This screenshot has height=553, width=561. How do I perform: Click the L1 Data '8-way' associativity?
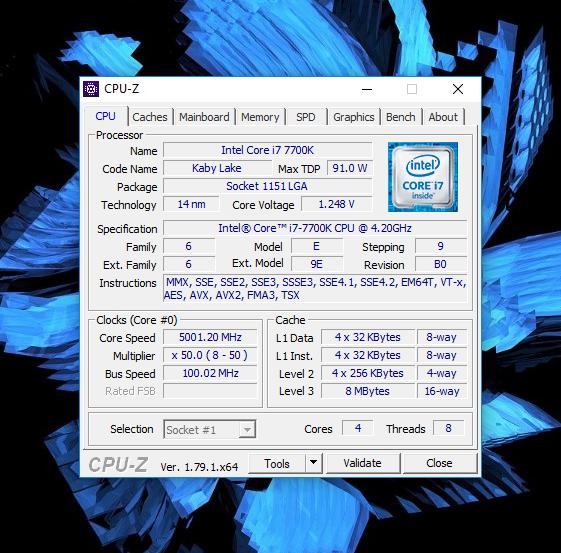(442, 337)
